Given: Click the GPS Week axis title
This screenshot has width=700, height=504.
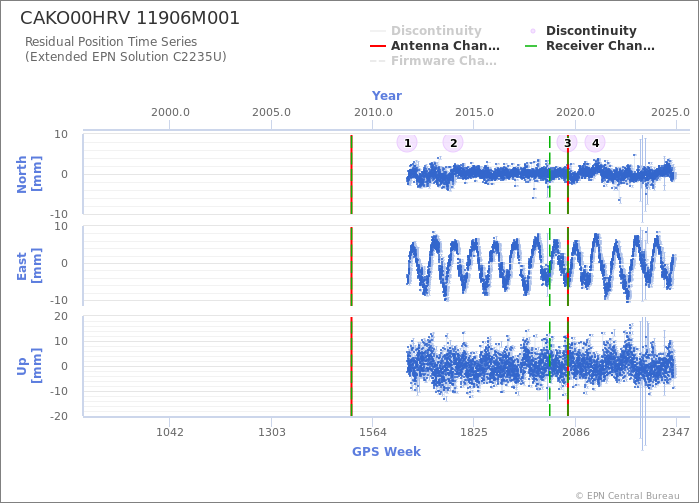Looking at the screenshot, I should [386, 451].
